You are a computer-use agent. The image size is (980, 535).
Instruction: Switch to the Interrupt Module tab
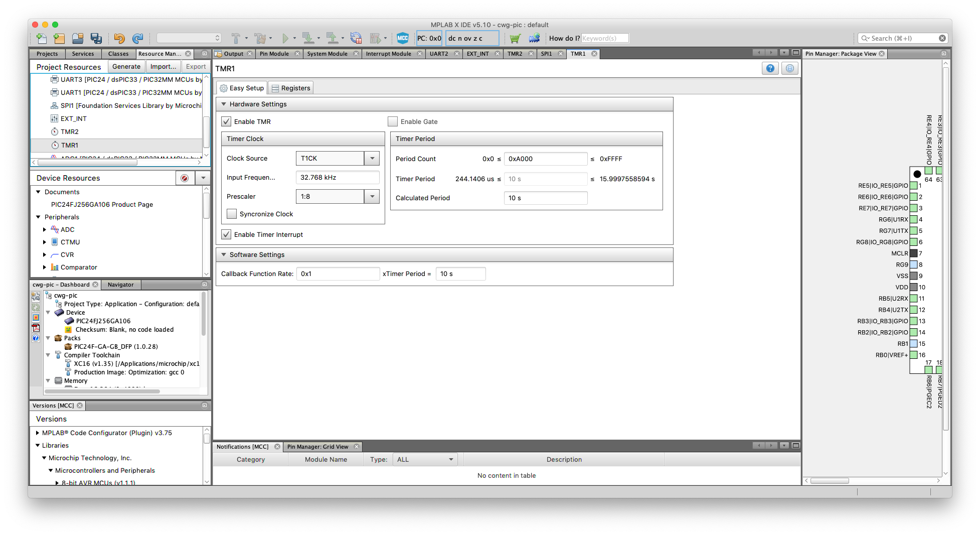389,54
